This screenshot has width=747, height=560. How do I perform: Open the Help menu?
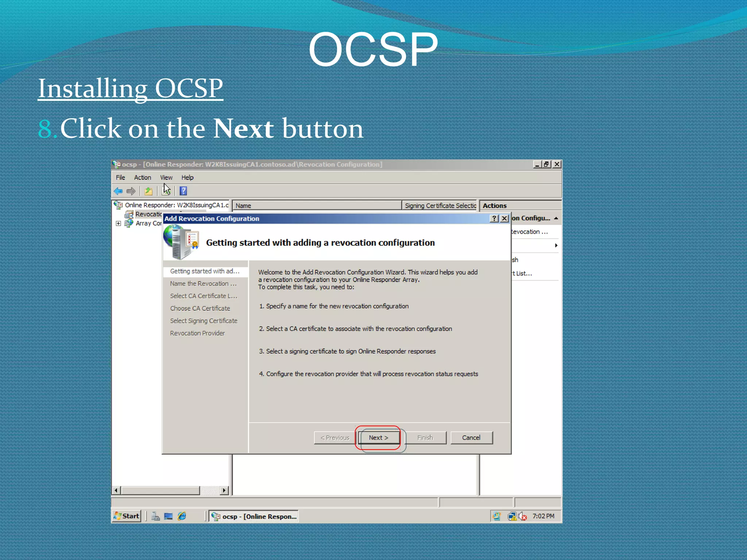point(187,178)
